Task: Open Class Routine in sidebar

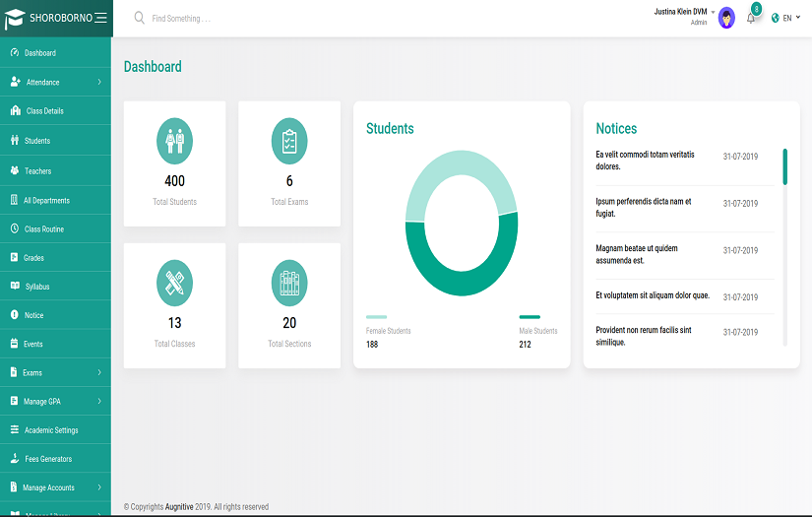Action: [44, 228]
